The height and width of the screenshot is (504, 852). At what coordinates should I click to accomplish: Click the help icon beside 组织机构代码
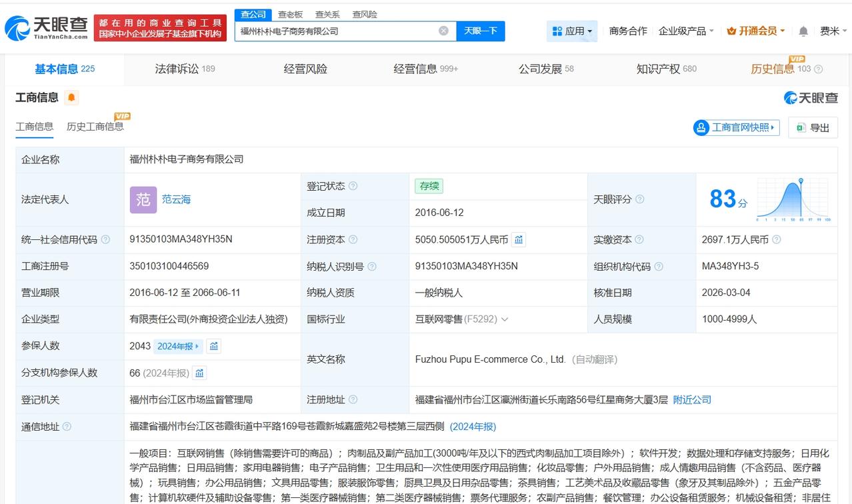659,266
